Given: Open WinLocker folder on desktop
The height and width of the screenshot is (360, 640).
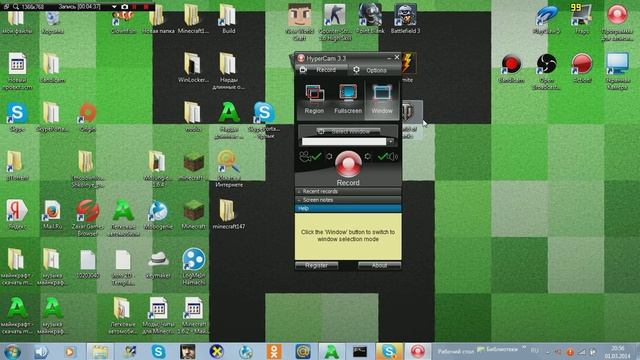Looking at the screenshot, I should [x=193, y=68].
